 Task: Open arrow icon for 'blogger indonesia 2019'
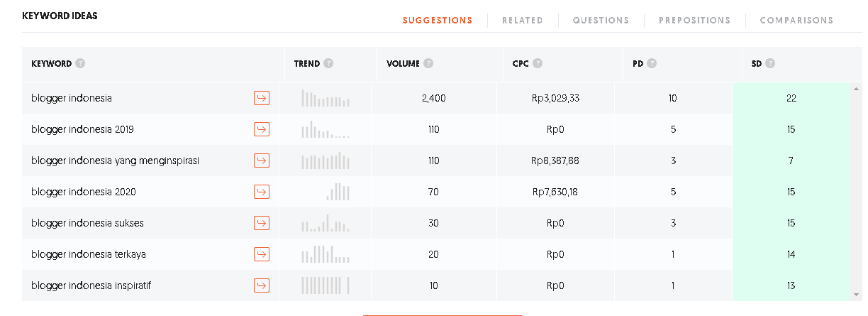262,129
